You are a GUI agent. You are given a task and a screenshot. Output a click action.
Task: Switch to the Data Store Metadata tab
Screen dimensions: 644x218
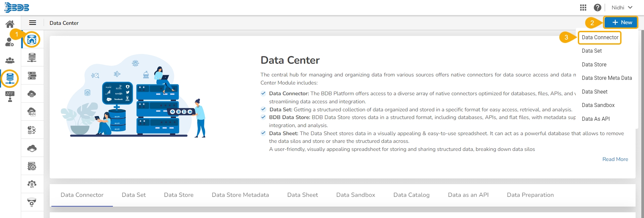pos(240,195)
